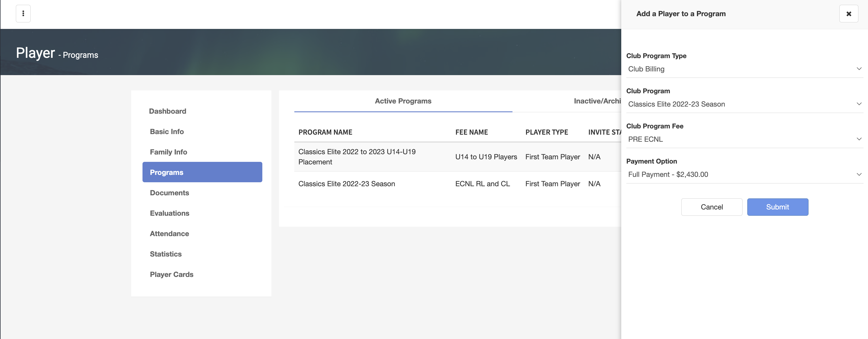
Task: Open the three-dot menu icon
Action: point(23,14)
